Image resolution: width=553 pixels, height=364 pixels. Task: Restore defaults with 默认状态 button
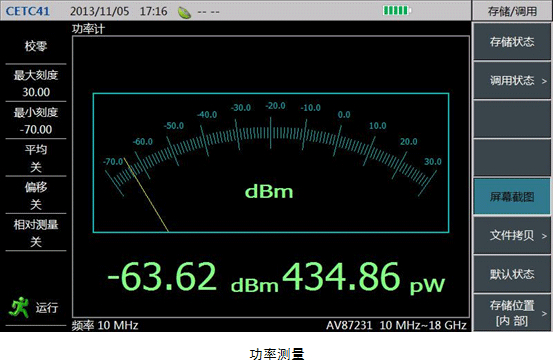(x=512, y=274)
